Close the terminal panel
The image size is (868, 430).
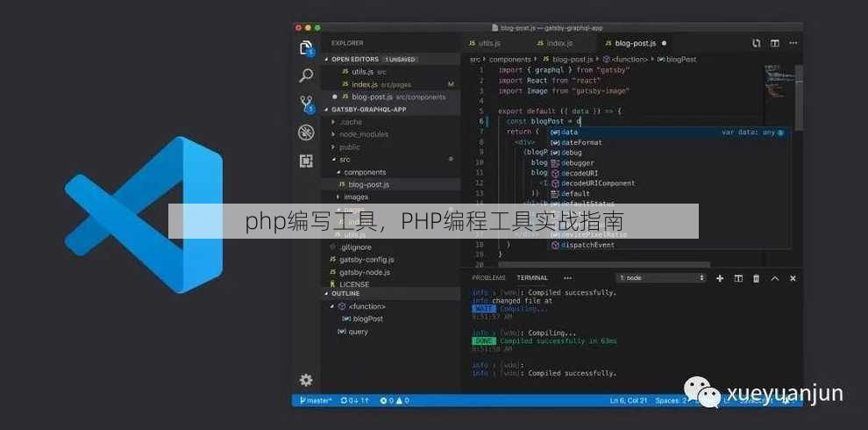[793, 278]
